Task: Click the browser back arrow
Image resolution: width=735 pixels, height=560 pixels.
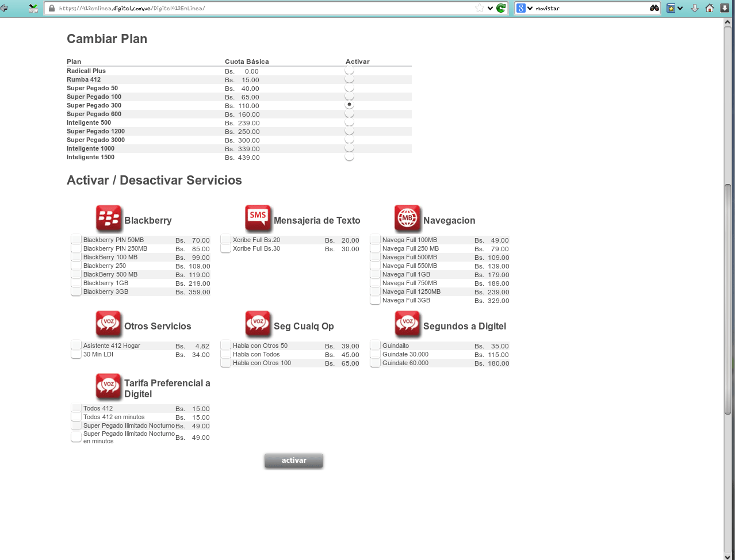Action: pos(3,8)
